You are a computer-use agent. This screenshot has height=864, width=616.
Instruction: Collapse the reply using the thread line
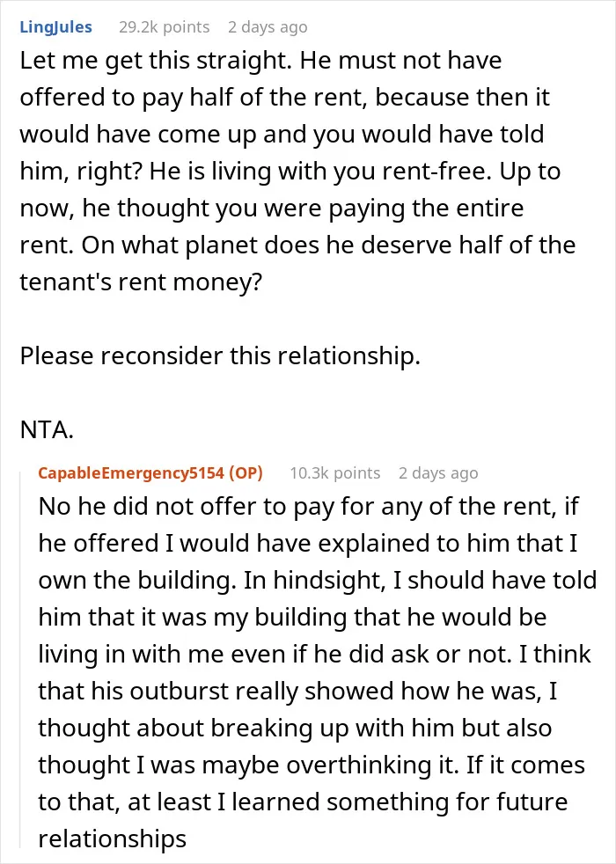tap(20, 658)
